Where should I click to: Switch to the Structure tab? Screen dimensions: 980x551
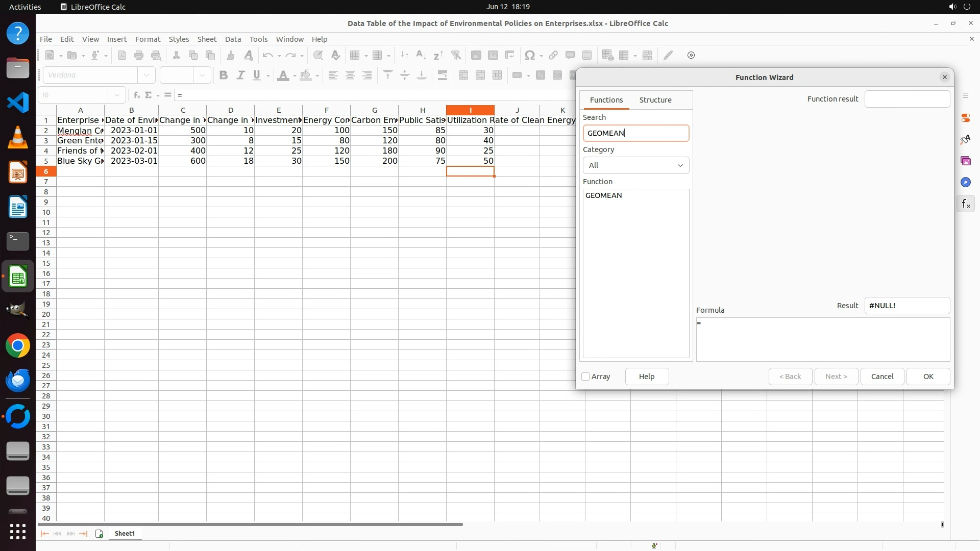pyautogui.click(x=655, y=100)
